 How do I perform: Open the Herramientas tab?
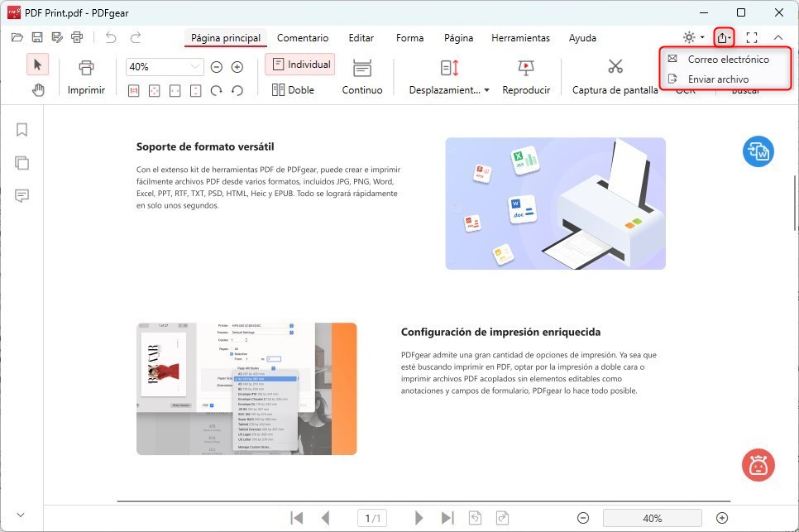[520, 38]
